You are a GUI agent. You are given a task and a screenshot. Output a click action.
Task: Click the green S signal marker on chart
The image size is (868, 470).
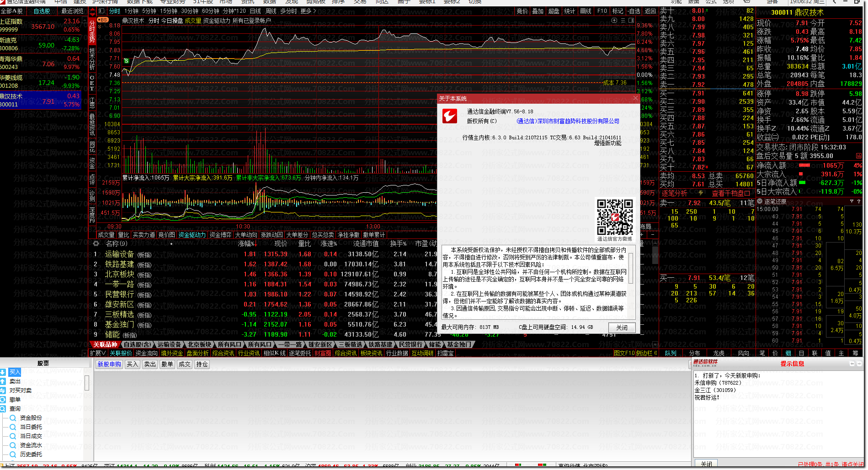(x=127, y=61)
